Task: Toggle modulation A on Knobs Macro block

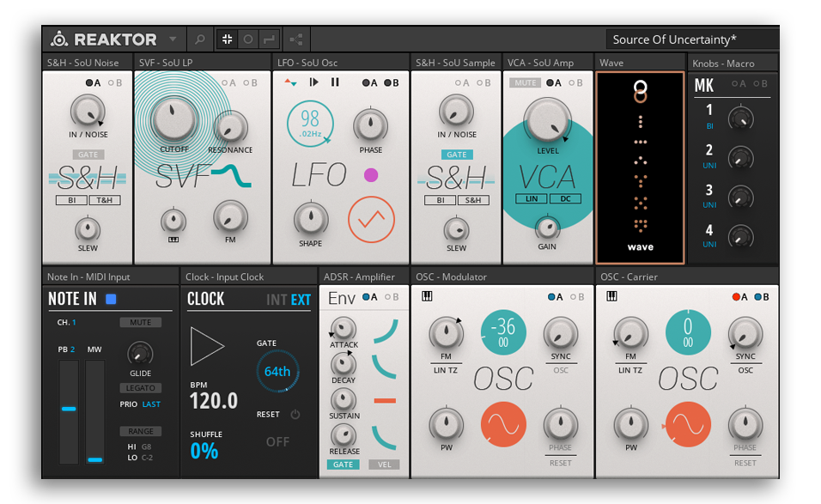Action: tap(739, 84)
